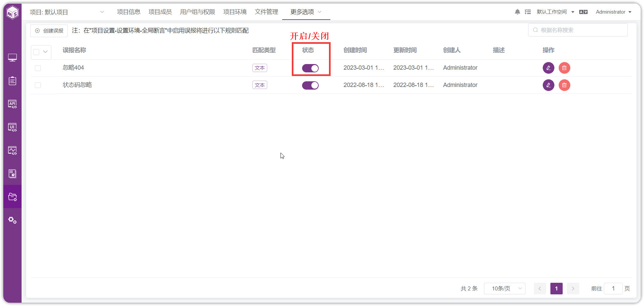The width and height of the screenshot is (644, 306).
Task: Go to the 项目信息 tab
Action: 128,12
